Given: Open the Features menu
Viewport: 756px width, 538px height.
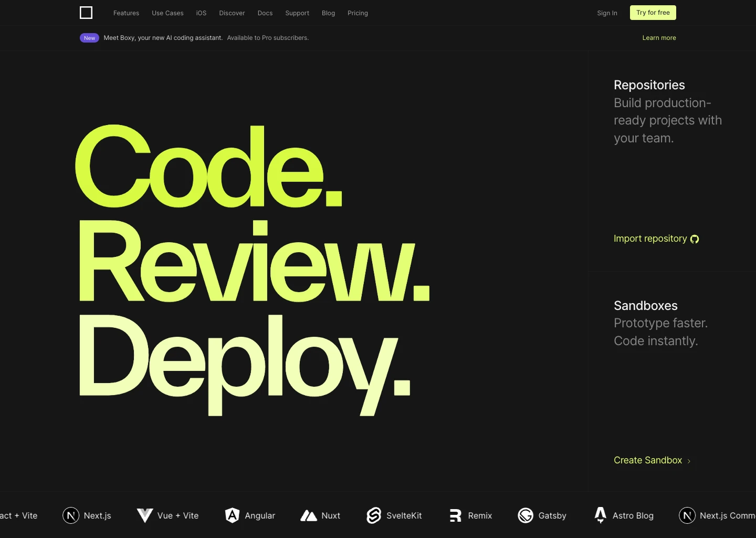Looking at the screenshot, I should (126, 13).
